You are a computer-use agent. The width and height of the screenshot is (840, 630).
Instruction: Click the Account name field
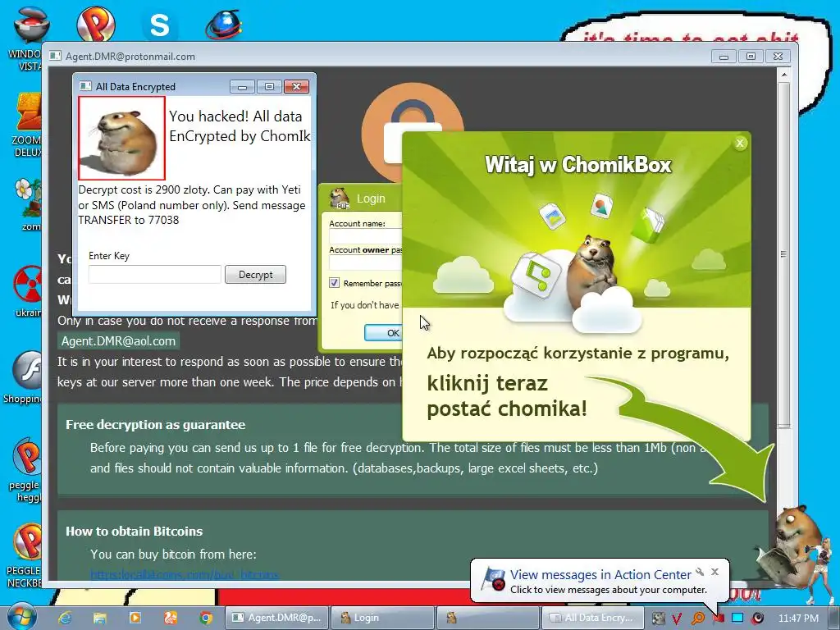point(365,236)
